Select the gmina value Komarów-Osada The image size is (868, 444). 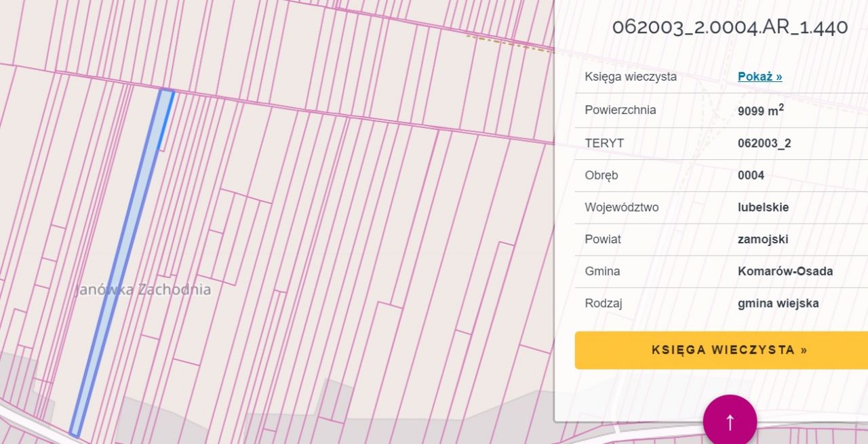click(785, 271)
